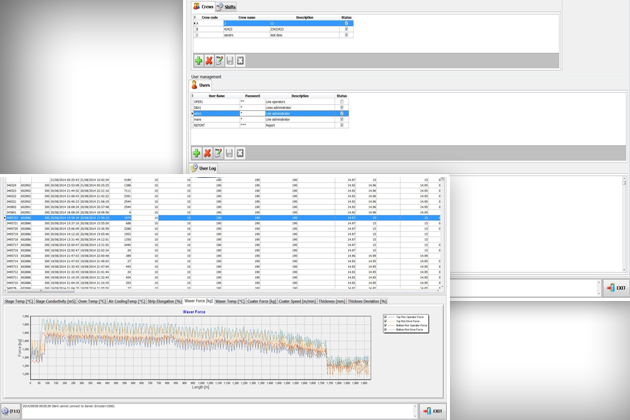Toggle Top Roll Operator Force legend checkbox
Screen dimensions: 630x420
pyautogui.click(x=386, y=317)
